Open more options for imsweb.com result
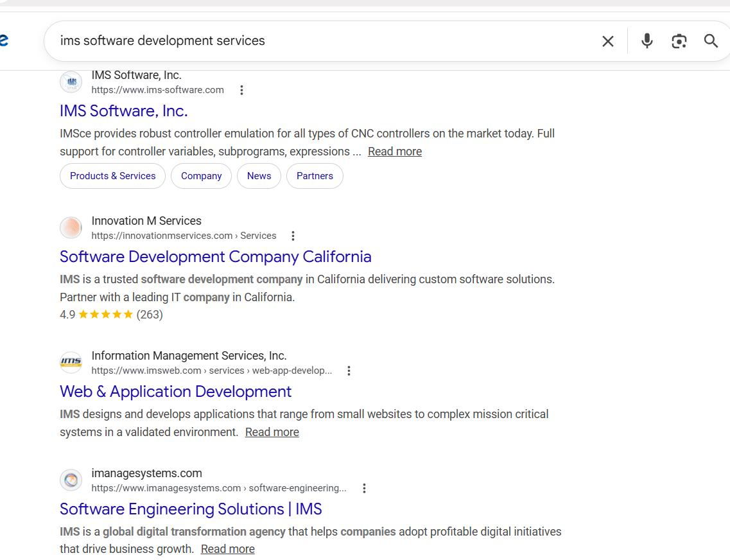730x560 pixels. [x=349, y=371]
